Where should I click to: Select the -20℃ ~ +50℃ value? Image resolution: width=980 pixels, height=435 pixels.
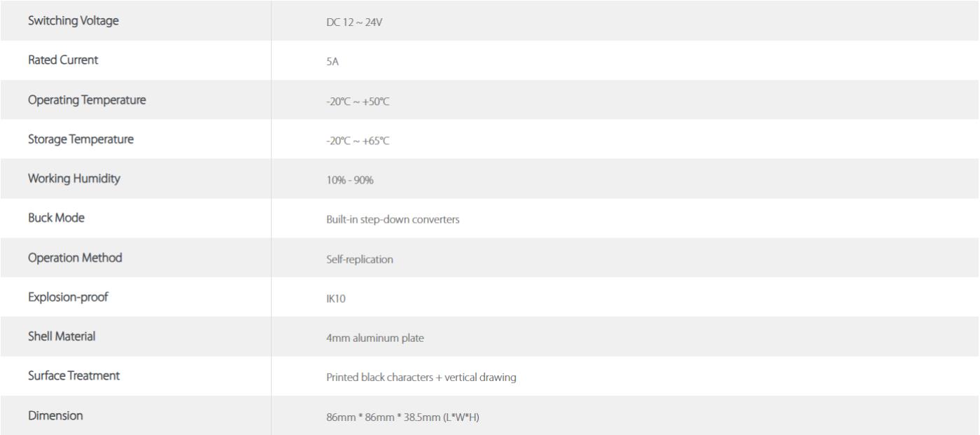pos(357,102)
